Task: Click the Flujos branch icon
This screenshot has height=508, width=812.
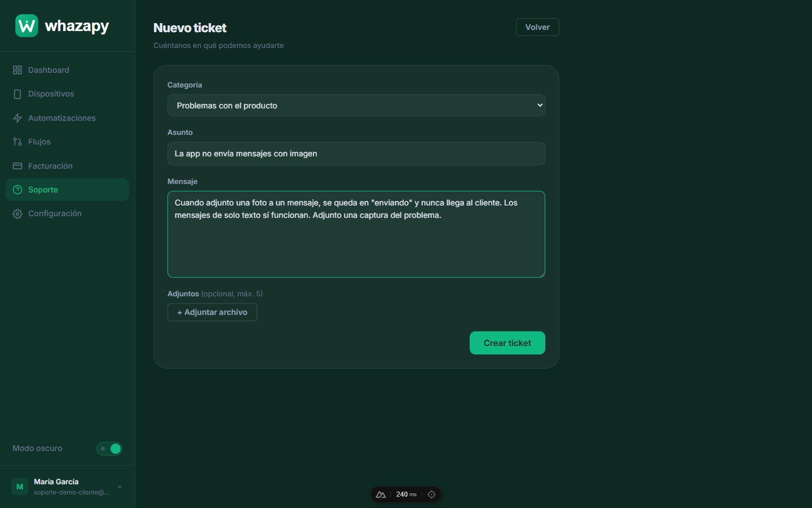Action: pyautogui.click(x=17, y=142)
